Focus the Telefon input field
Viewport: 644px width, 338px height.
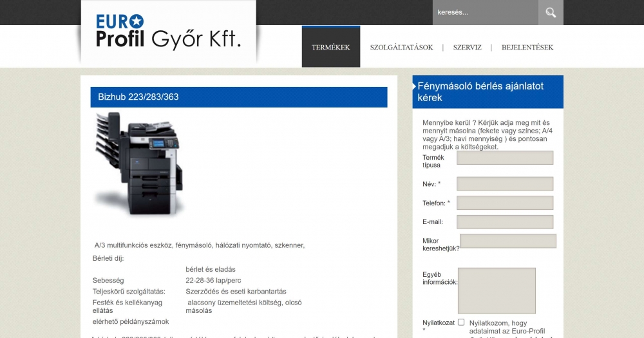tap(505, 202)
